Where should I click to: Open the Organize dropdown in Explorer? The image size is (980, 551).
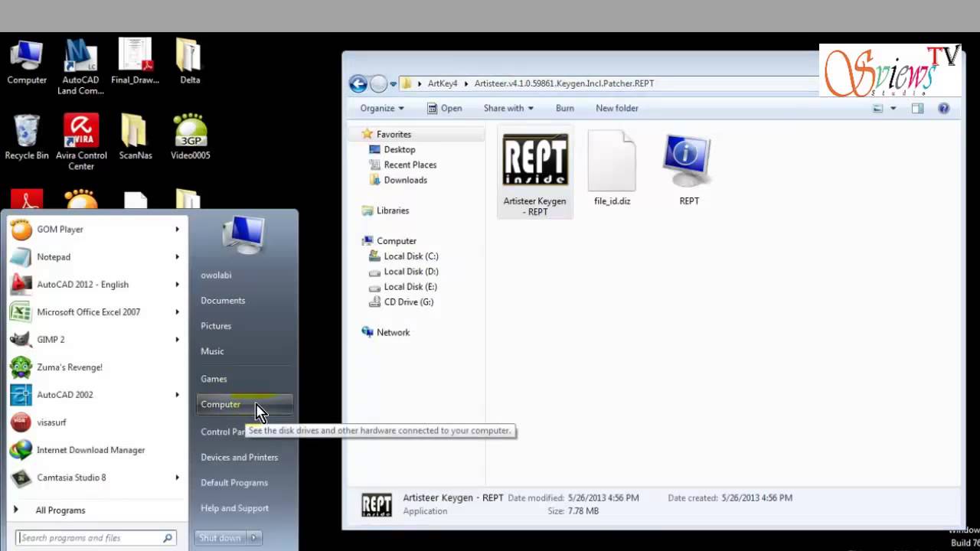coord(381,109)
